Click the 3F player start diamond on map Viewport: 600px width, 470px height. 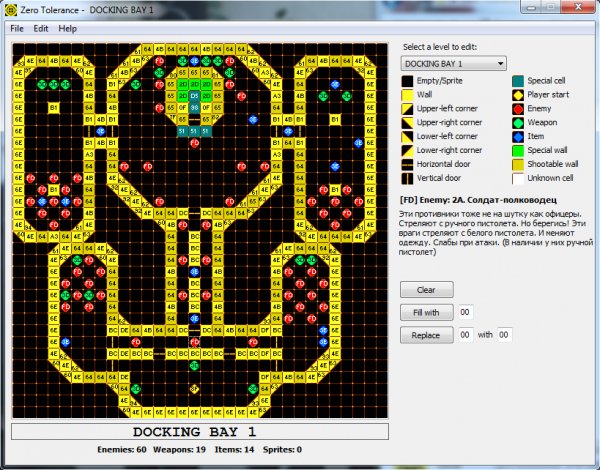194,389
